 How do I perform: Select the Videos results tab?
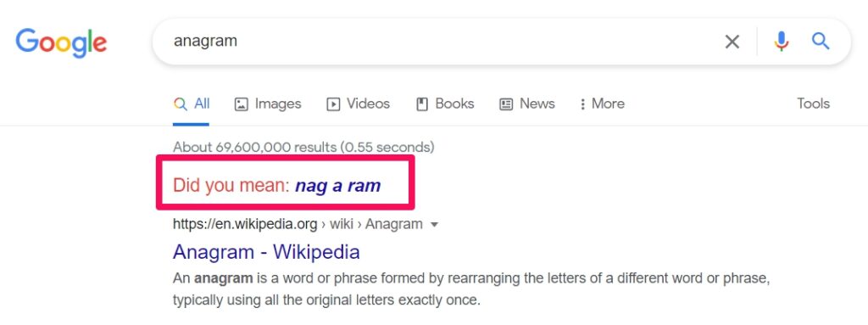(359, 104)
